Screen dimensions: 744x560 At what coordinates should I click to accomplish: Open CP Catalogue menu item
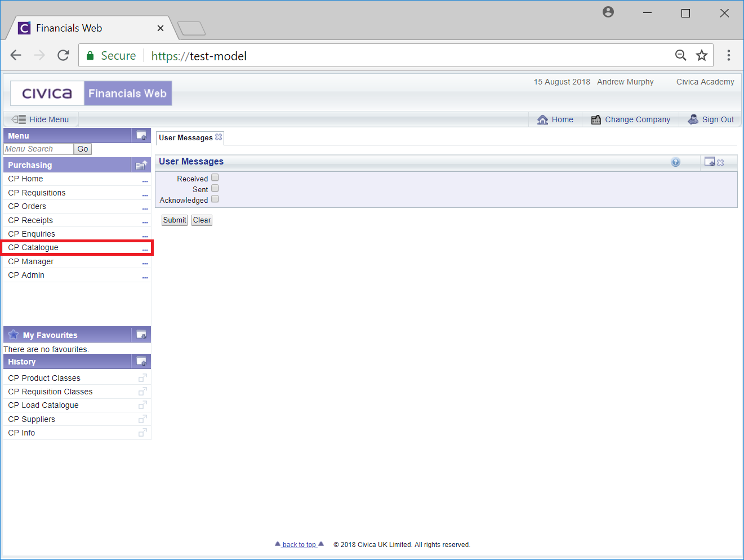(33, 247)
